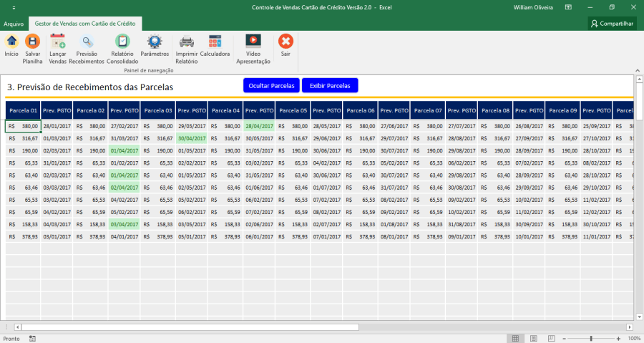Image resolution: width=644 pixels, height=343 pixels.
Task: Select Parcela 01 column header
Action: pos(23,110)
